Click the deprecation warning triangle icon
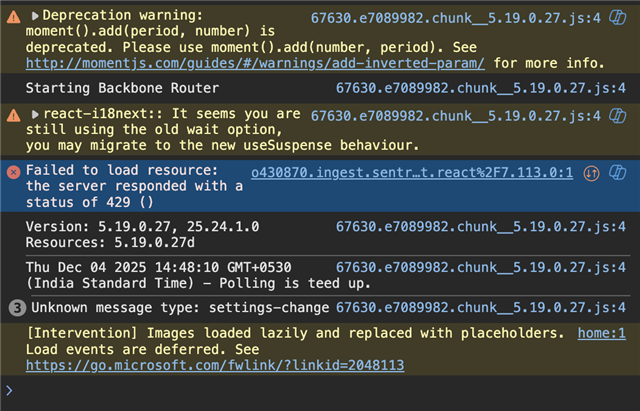The image size is (640, 411). coord(13,17)
